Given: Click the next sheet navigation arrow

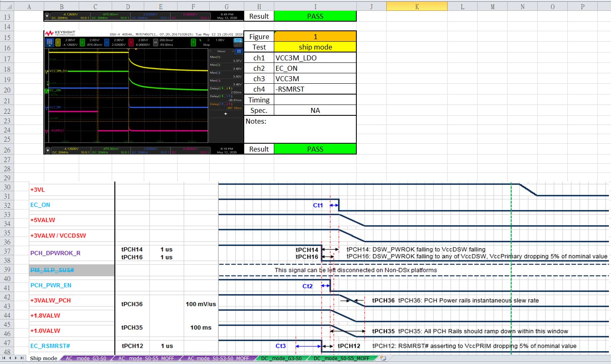Looking at the screenshot, I should click(16, 358).
